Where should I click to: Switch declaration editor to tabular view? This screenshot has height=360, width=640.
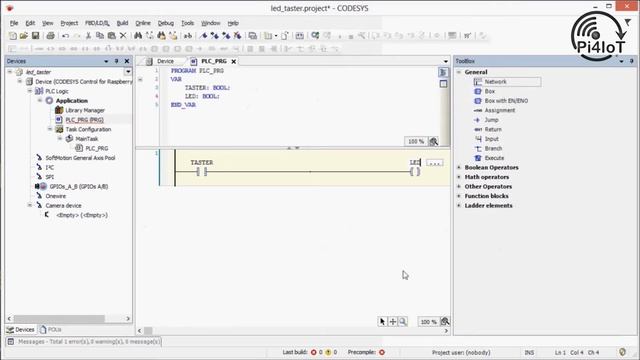(443, 84)
